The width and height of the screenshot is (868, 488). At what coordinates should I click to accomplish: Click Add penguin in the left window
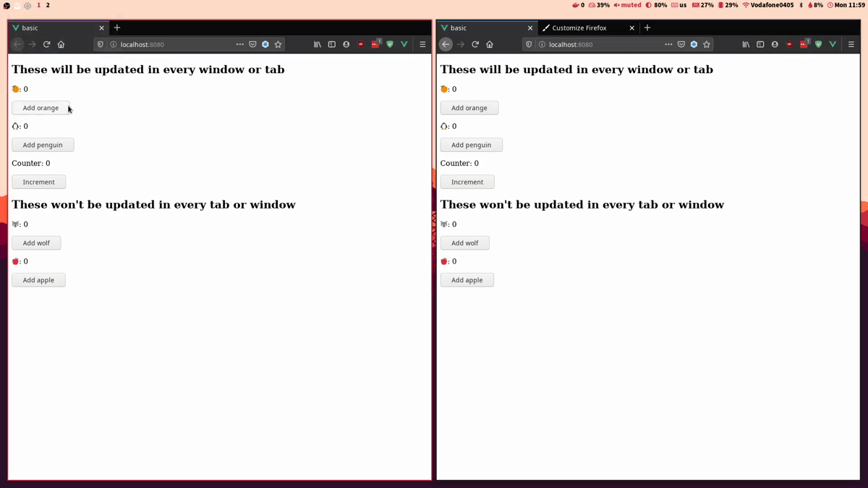[x=43, y=145]
